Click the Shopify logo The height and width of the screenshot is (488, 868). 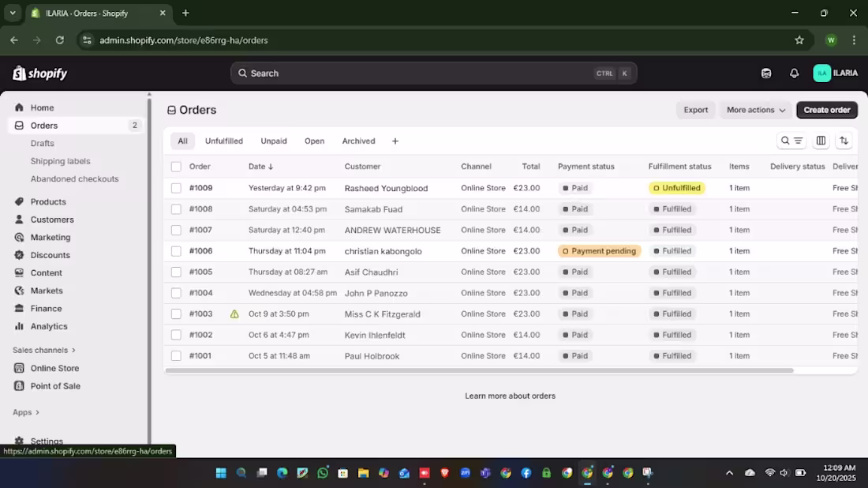pos(40,73)
